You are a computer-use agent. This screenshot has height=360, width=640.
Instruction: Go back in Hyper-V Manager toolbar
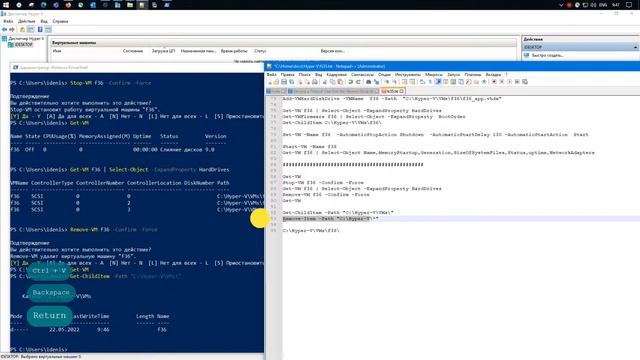click(x=4, y=29)
